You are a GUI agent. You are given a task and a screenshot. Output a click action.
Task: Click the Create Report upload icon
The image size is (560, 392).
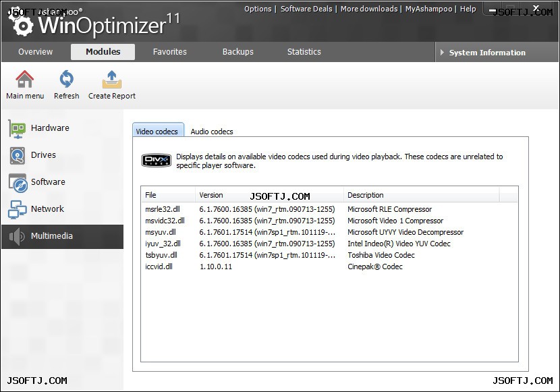(112, 79)
